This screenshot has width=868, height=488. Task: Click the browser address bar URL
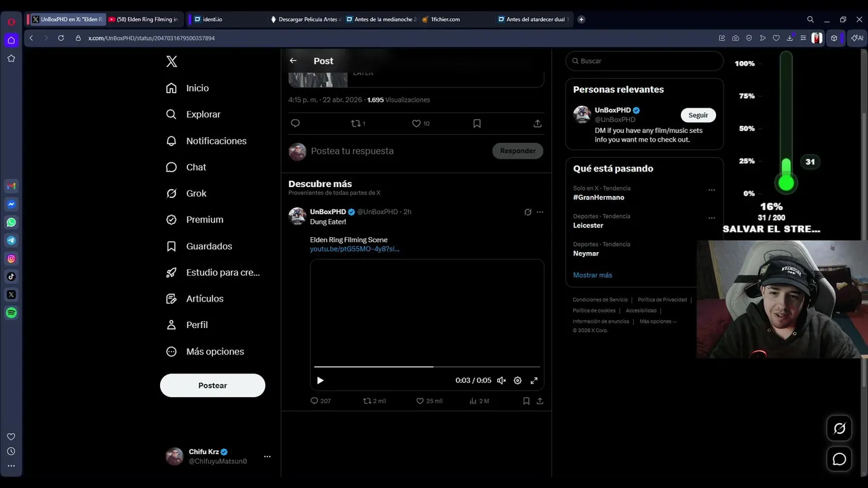click(x=151, y=38)
